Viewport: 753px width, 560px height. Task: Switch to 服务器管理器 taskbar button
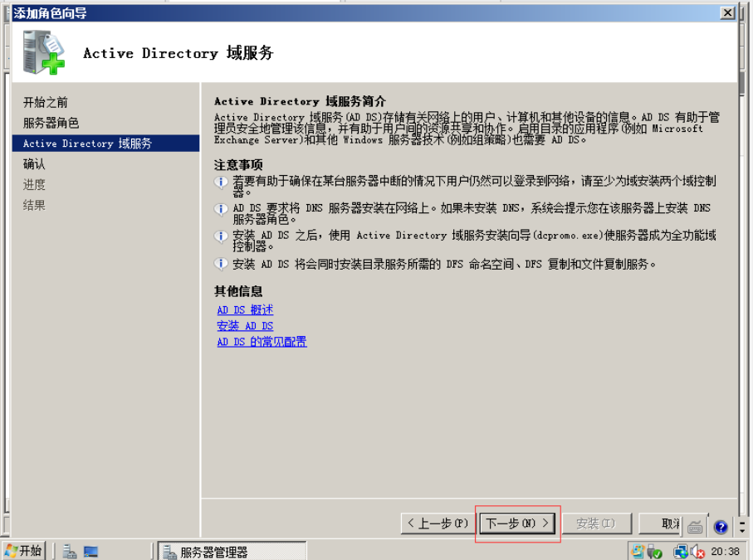[x=232, y=552]
